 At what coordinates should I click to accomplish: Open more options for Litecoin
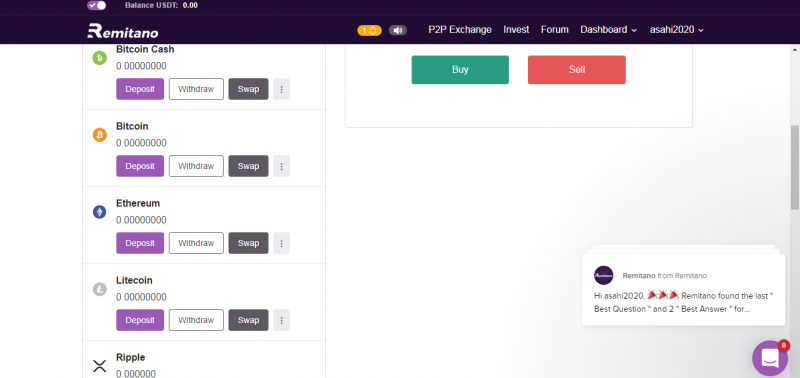(282, 320)
